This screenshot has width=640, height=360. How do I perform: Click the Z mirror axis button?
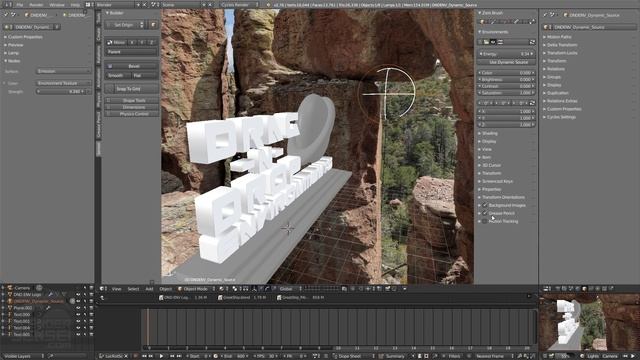152,42
